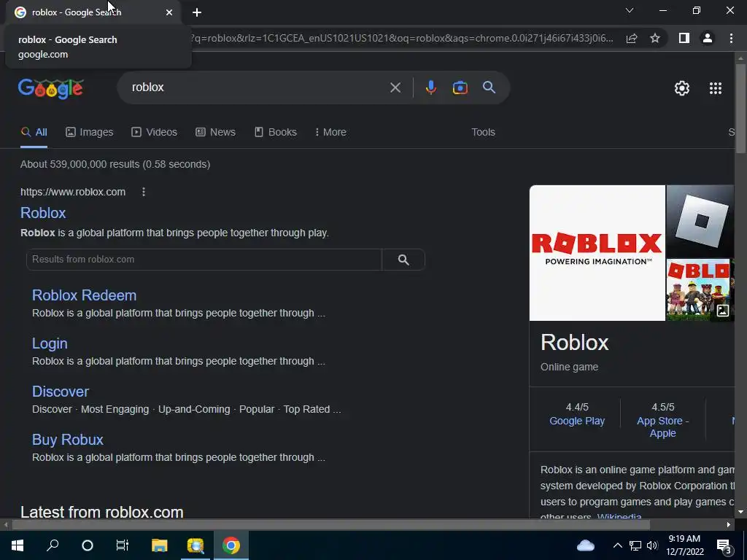The height and width of the screenshot is (560, 747).
Task: Bookmark this page with the star icon
Action: (x=655, y=38)
